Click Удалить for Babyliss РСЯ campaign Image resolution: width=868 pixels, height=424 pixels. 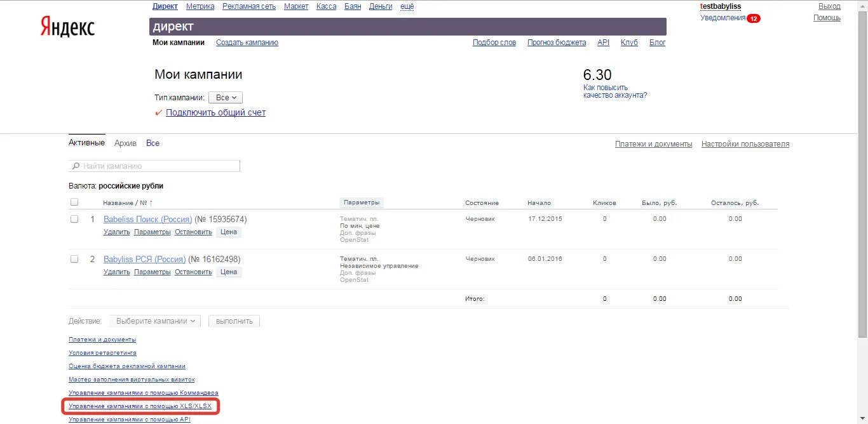tap(117, 272)
